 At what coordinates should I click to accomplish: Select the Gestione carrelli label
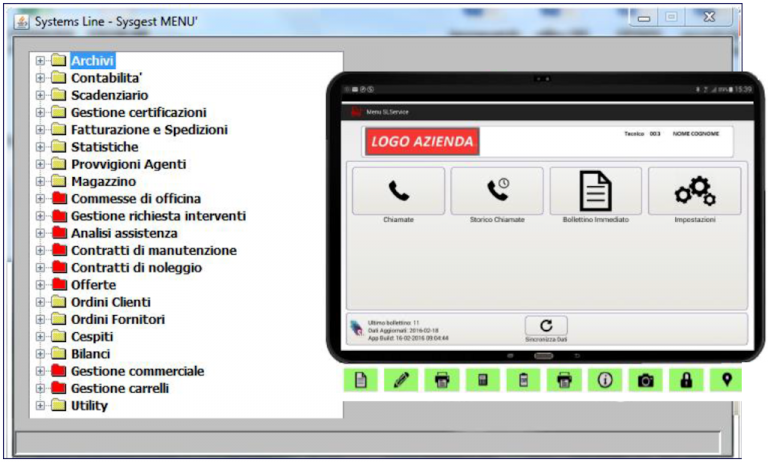[x=120, y=388]
